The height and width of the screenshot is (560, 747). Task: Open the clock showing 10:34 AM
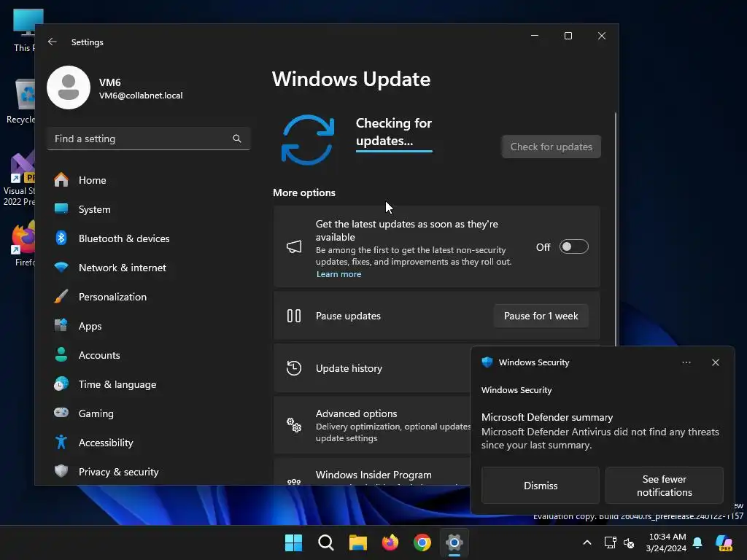coord(667,542)
